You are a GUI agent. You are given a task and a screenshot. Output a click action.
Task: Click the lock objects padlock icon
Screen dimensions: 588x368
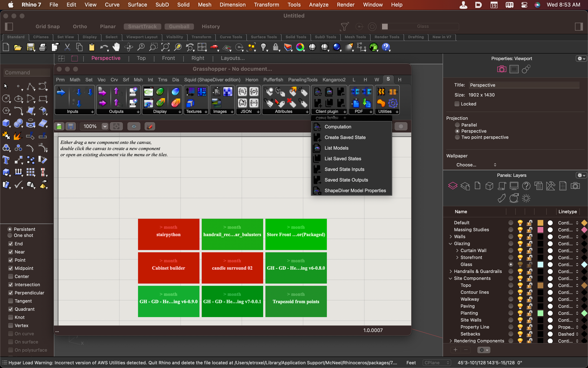click(x=275, y=47)
